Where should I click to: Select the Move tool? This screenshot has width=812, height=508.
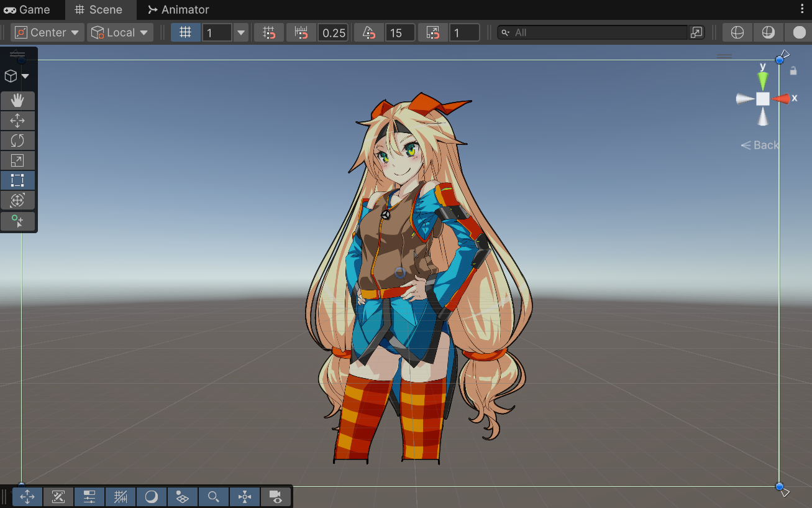point(17,121)
